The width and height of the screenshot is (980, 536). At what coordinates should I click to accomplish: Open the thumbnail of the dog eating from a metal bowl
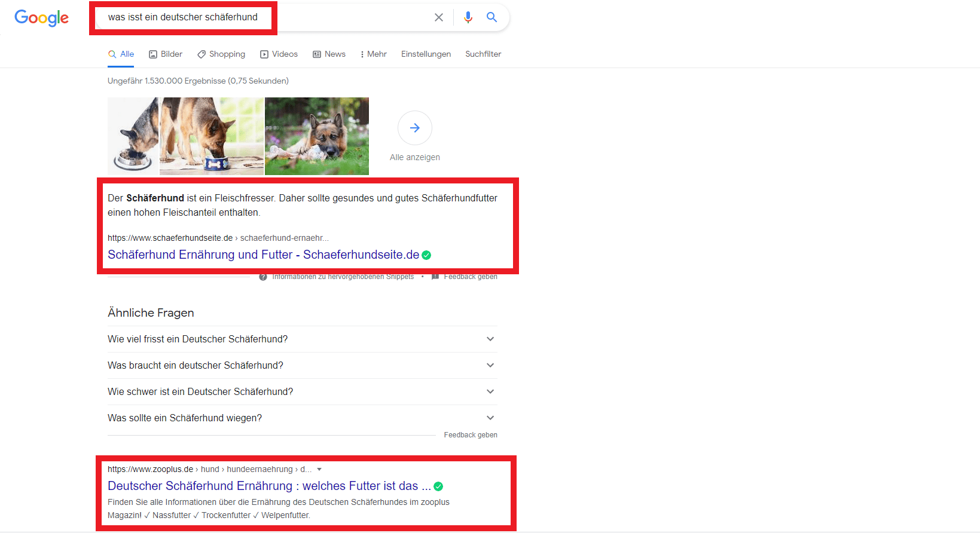click(x=133, y=136)
